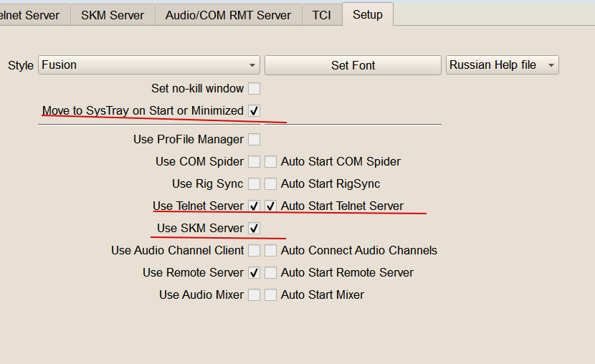Uncheck Auto Start Telnet Server
The height and width of the screenshot is (364, 595).
(x=270, y=206)
